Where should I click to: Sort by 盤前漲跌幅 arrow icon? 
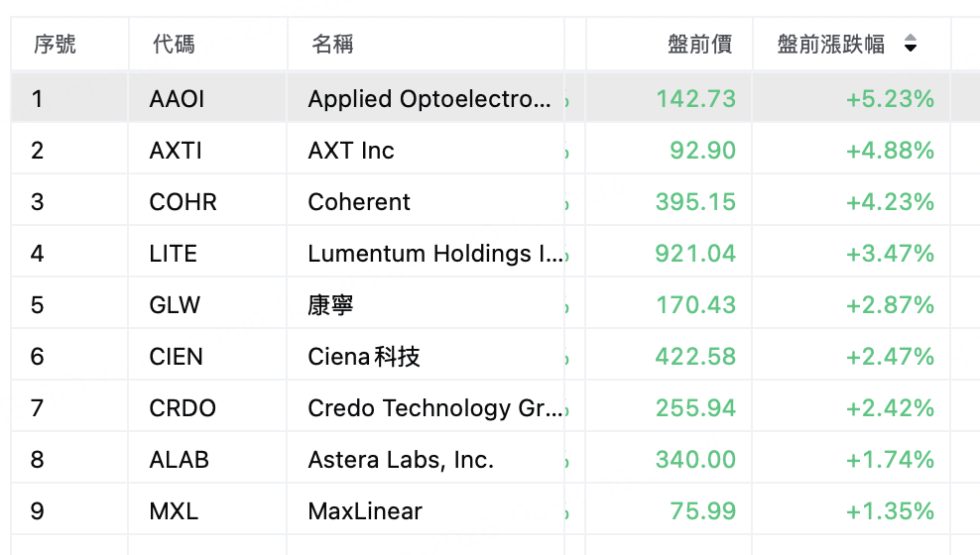click(x=910, y=44)
